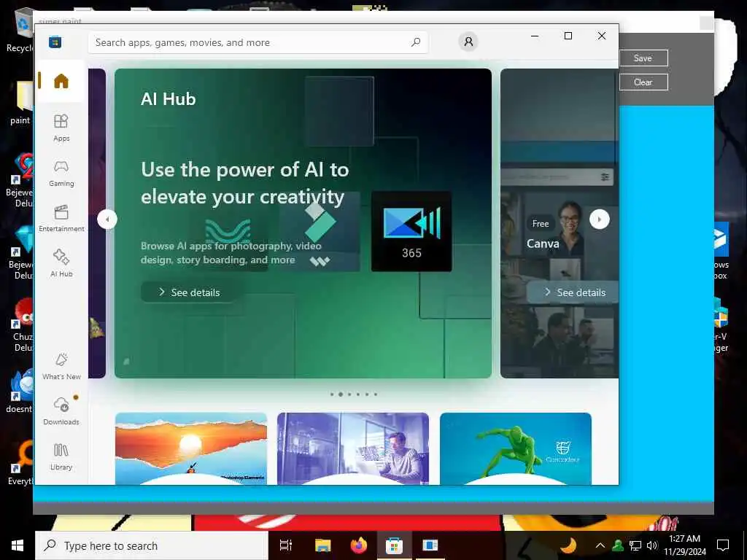Viewport: 747px width, 560px height.
Task: Select the last carousel page dot
Action: tap(376, 394)
